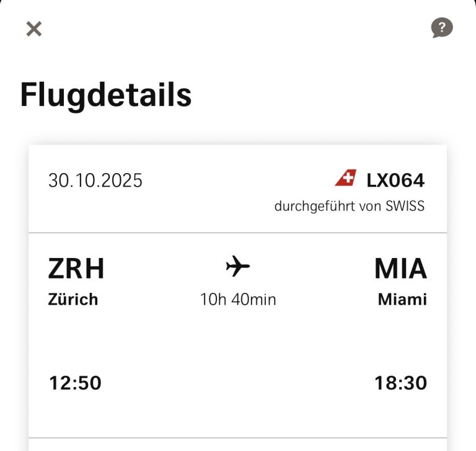This screenshot has height=451, width=476.
Task: Select the Flugdetails heading
Action: click(x=106, y=95)
